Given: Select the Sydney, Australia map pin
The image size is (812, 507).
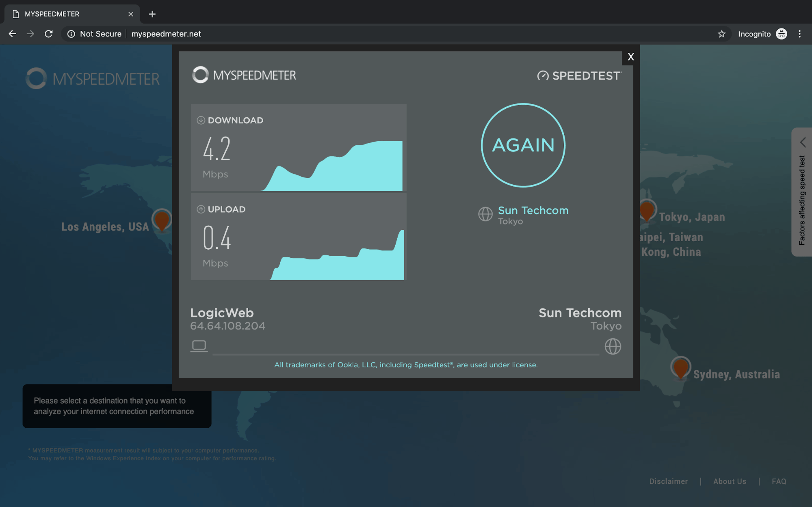Looking at the screenshot, I should tap(680, 368).
